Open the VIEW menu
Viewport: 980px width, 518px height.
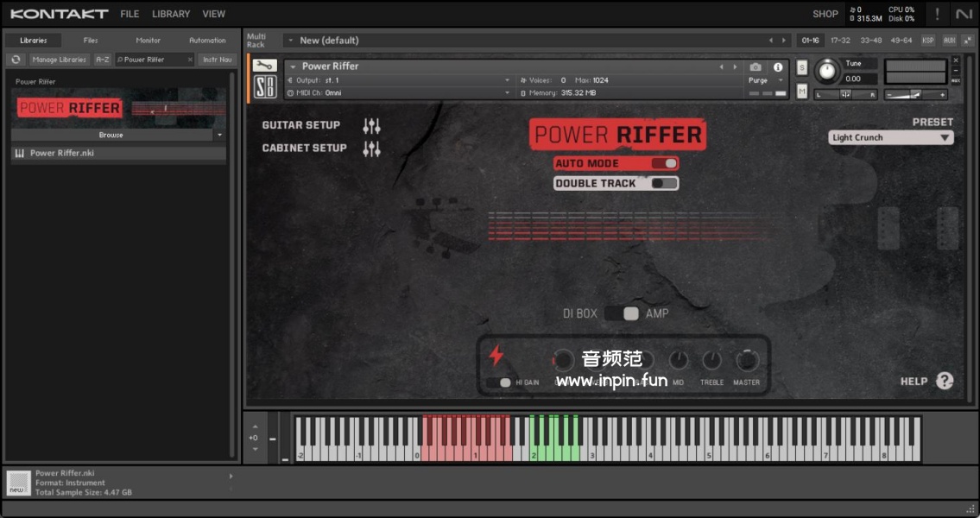(x=214, y=14)
